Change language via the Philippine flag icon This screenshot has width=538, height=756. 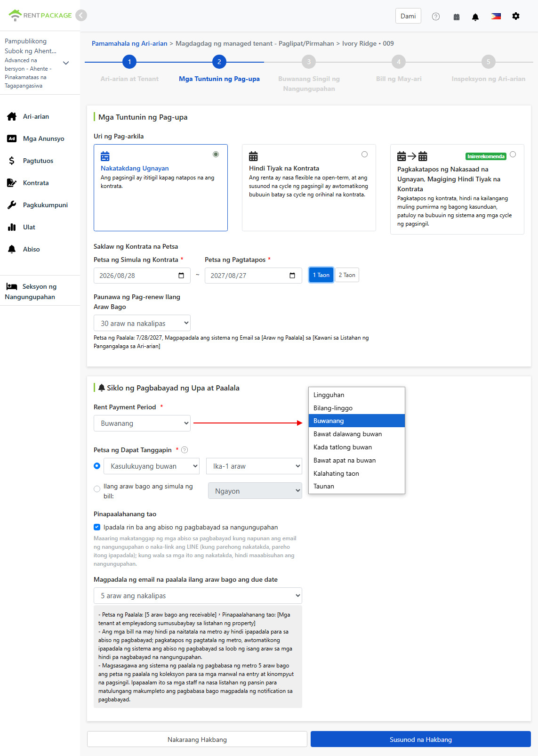coord(496,16)
